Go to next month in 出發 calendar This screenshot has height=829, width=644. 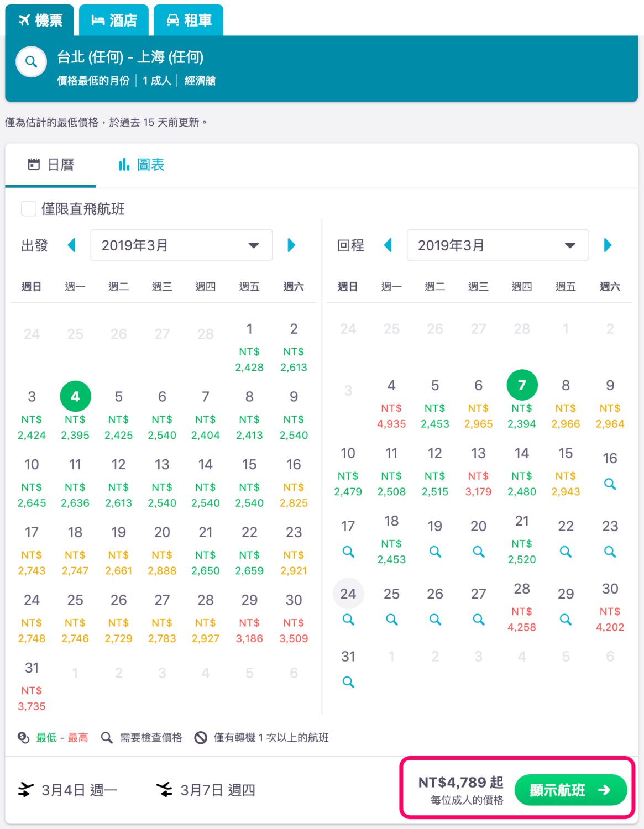point(291,245)
